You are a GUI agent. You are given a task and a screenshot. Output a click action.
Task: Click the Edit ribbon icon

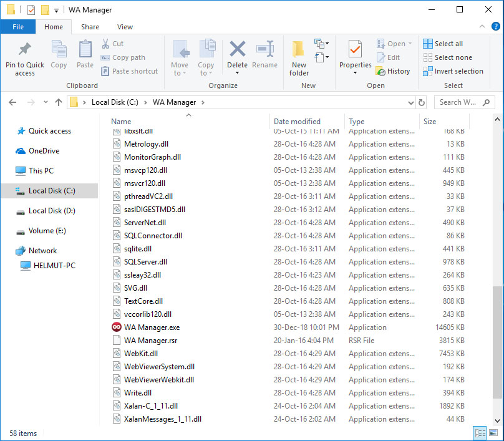381,57
